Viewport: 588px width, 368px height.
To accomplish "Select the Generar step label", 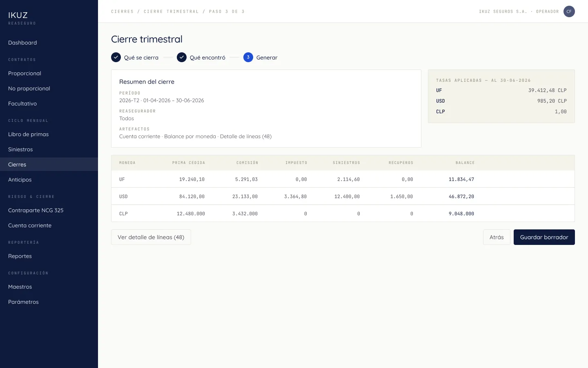I will [267, 58].
